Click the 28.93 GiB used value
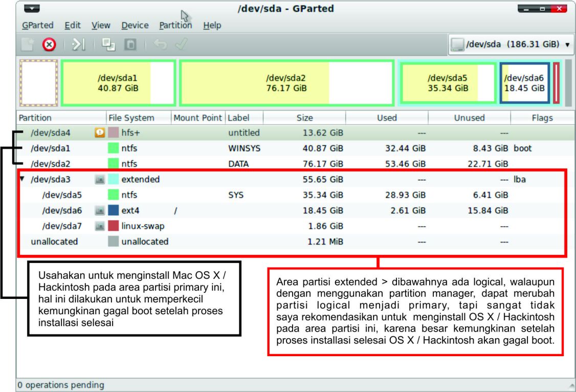The width and height of the screenshot is (576, 392). 405,194
